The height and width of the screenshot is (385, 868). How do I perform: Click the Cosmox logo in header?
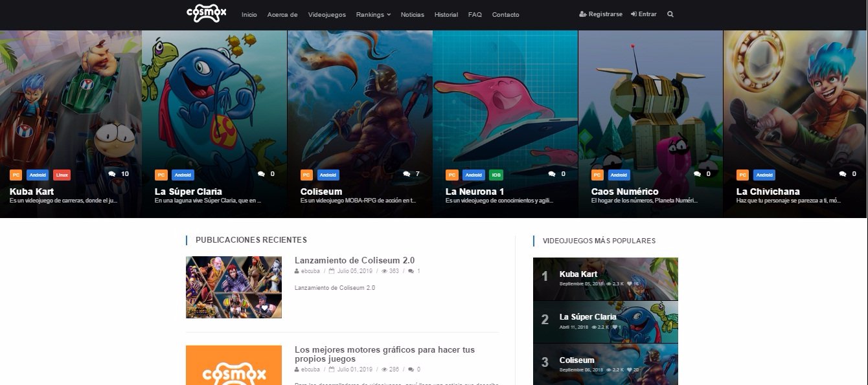point(206,14)
